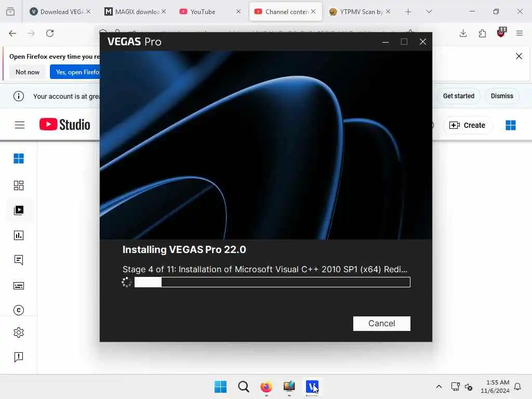Cancel the VEGAS Pro installation
The height and width of the screenshot is (399, 532).
381,323
